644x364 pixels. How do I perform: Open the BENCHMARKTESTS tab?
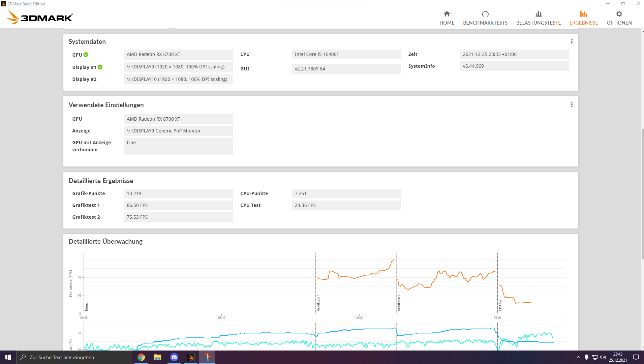[x=485, y=18]
